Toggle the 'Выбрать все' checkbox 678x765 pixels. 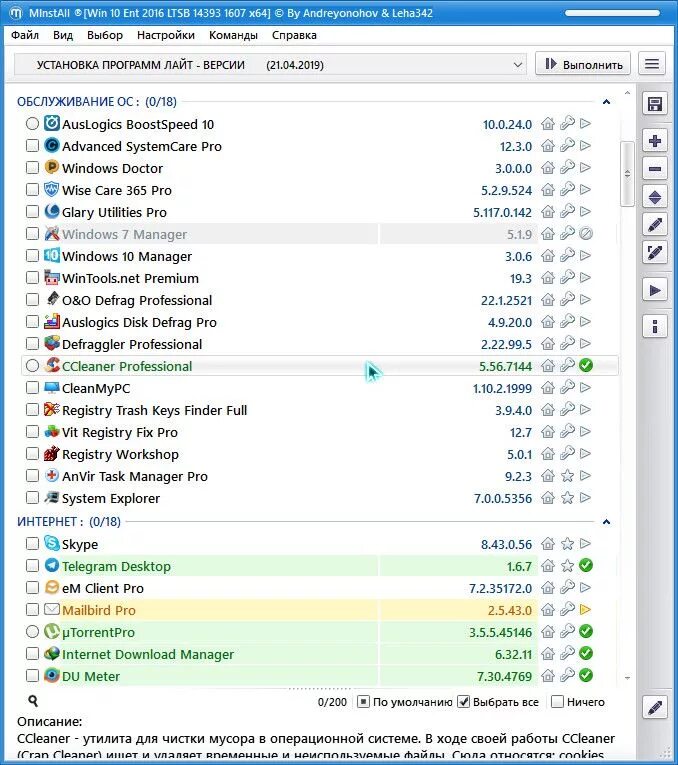(463, 702)
